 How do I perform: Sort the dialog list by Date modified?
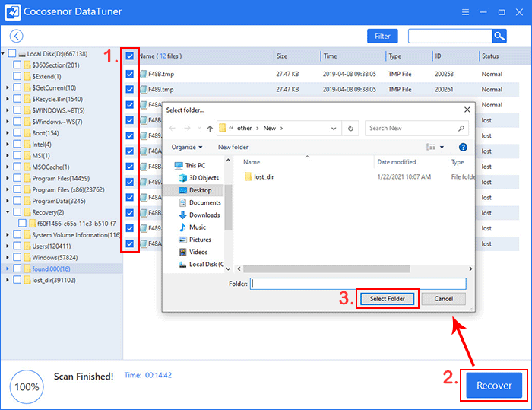click(x=397, y=162)
